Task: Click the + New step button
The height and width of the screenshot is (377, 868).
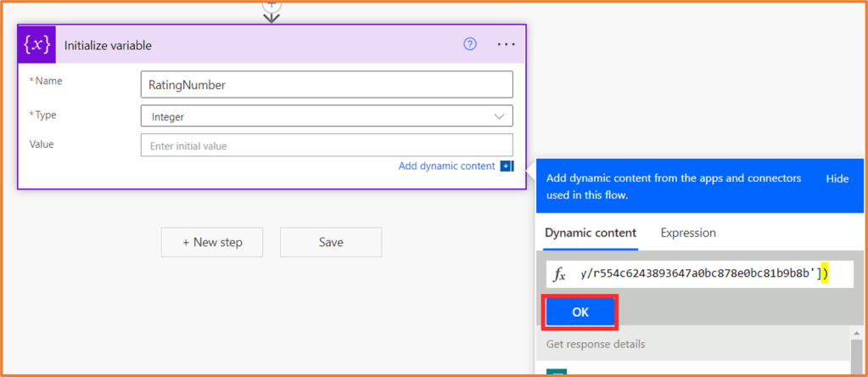Action: pos(212,242)
